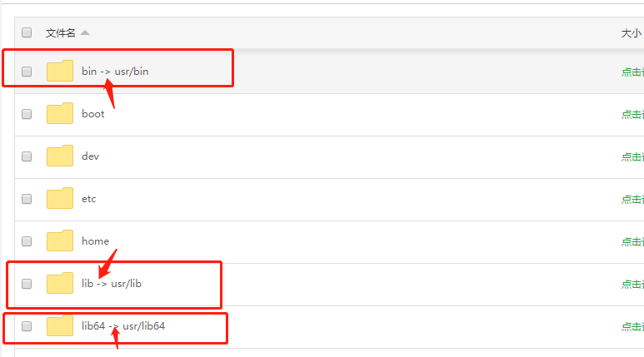Viewport: 644px width, 357px height.
Task: Tick the select-all checkbox in header
Action: point(27,32)
